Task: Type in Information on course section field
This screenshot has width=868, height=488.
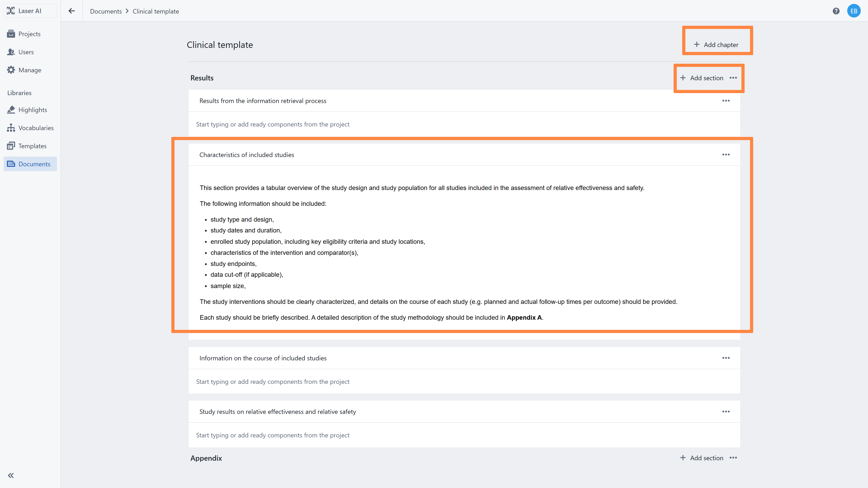Action: [273, 382]
